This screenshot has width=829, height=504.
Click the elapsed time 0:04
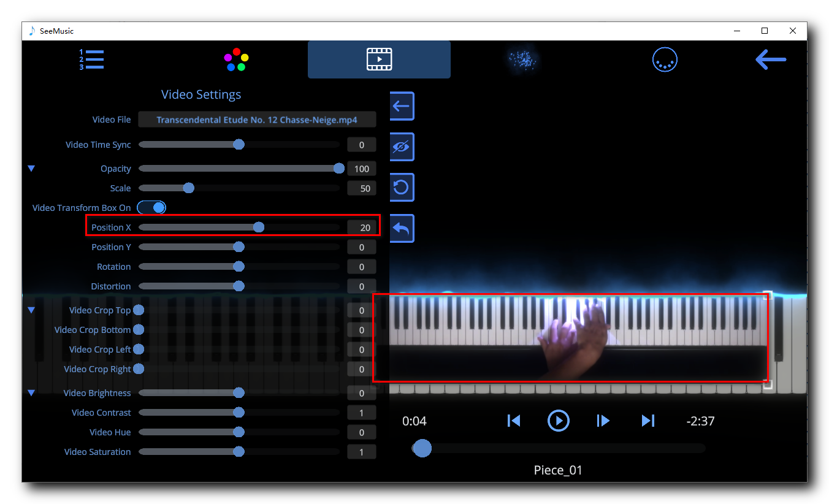tap(415, 421)
